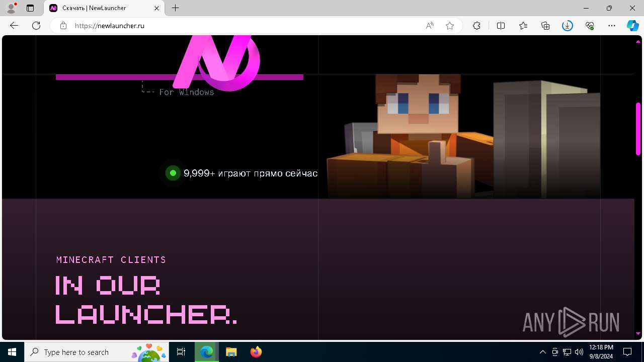The width and height of the screenshot is (644, 362).
Task: Click the Minecraft character image
Action: tap(463, 136)
